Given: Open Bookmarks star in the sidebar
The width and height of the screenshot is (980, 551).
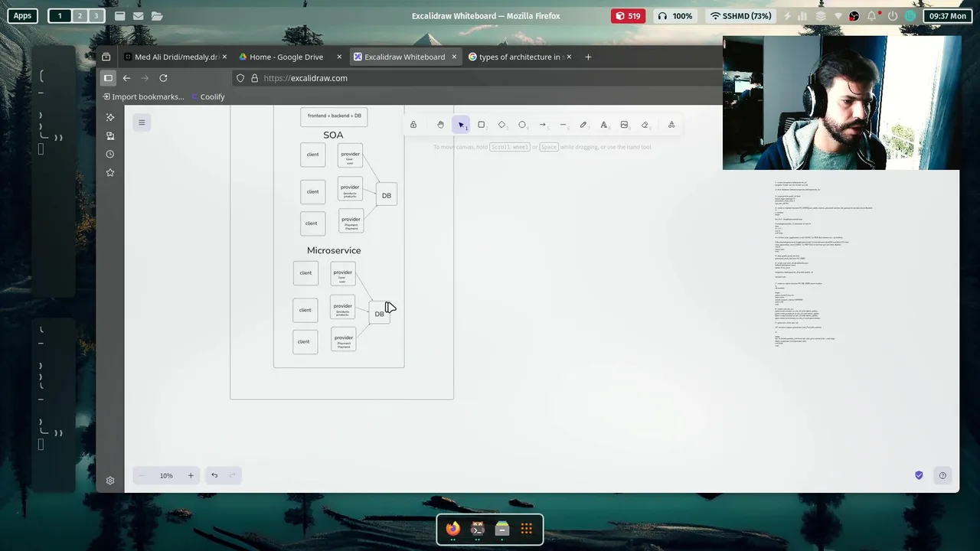Looking at the screenshot, I should pos(110,173).
